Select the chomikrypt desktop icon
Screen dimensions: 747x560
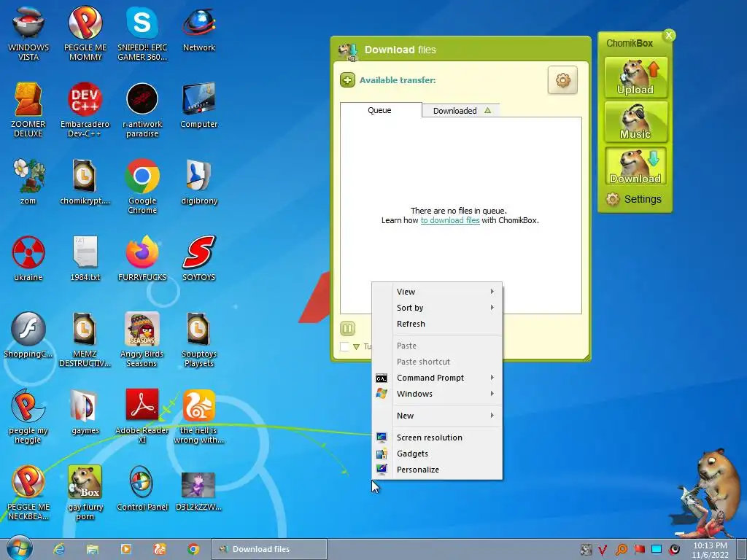pyautogui.click(x=85, y=182)
